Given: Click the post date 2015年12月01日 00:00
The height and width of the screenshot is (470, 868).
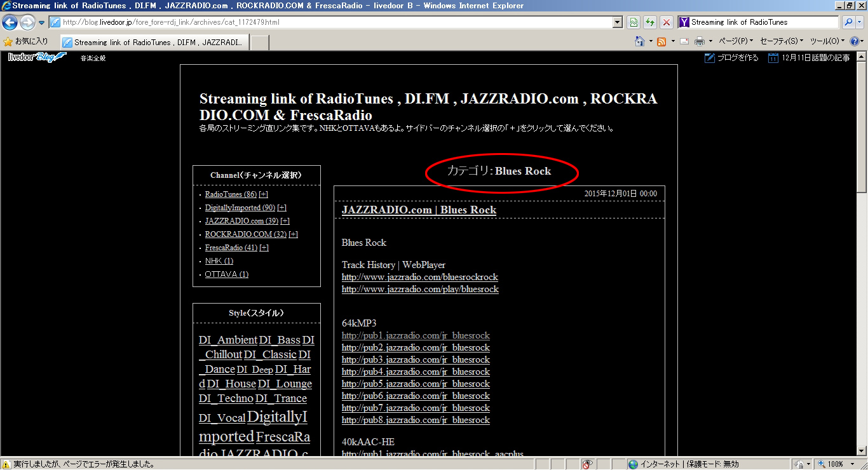Looking at the screenshot, I should (621, 194).
